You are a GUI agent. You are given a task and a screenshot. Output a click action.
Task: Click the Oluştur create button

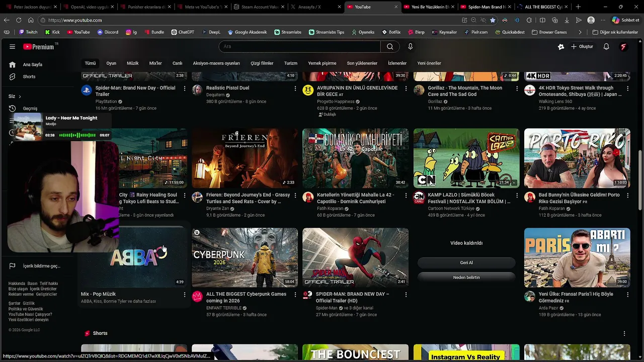(x=582, y=46)
